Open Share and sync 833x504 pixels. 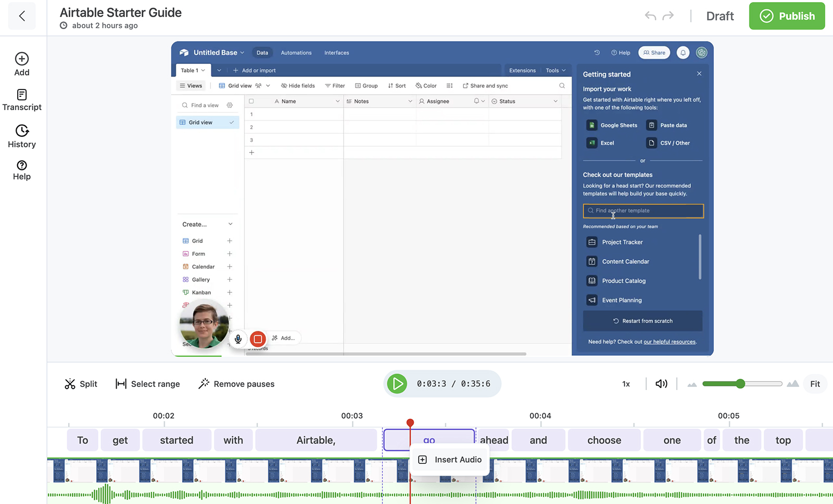[x=485, y=86]
